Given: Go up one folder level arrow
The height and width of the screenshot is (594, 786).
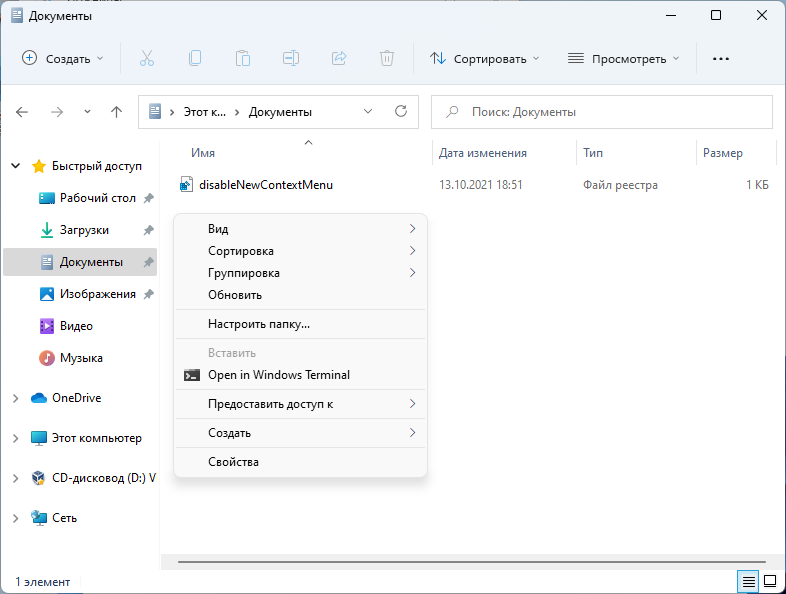Looking at the screenshot, I should [x=116, y=112].
